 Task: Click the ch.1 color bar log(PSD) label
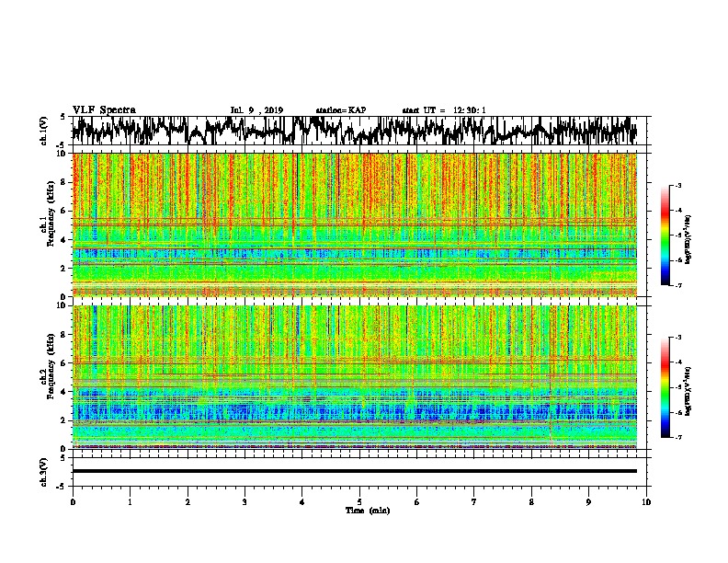click(688, 239)
